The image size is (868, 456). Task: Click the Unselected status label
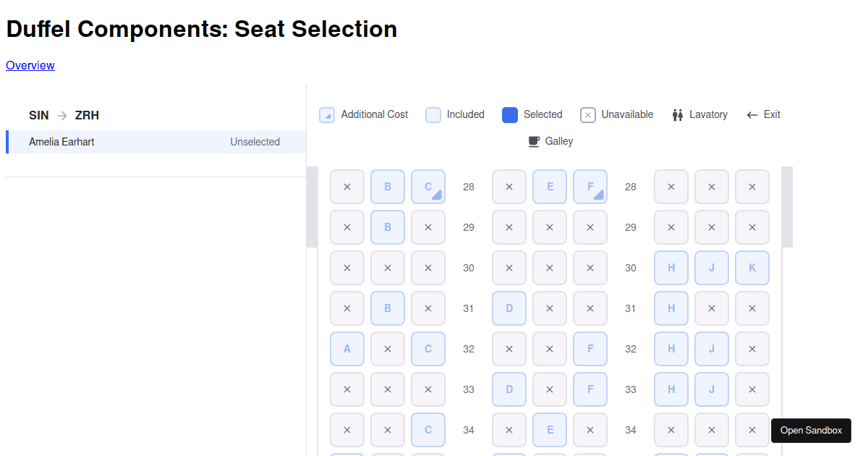point(255,142)
